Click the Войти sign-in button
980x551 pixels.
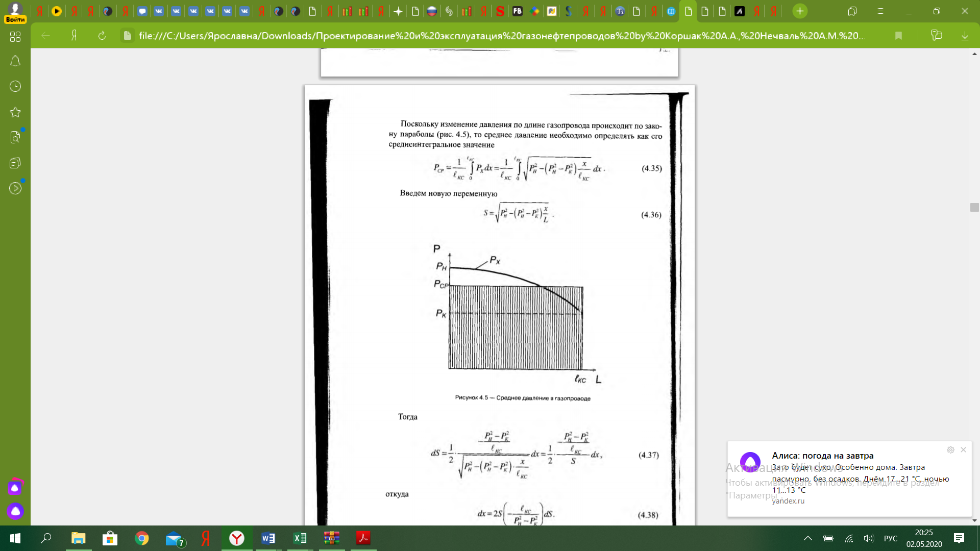click(15, 19)
